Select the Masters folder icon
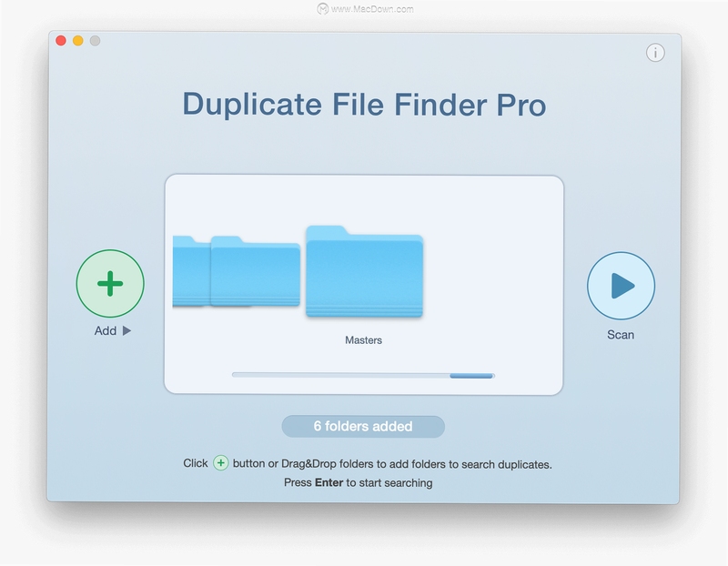The width and height of the screenshot is (728, 566). click(365, 271)
